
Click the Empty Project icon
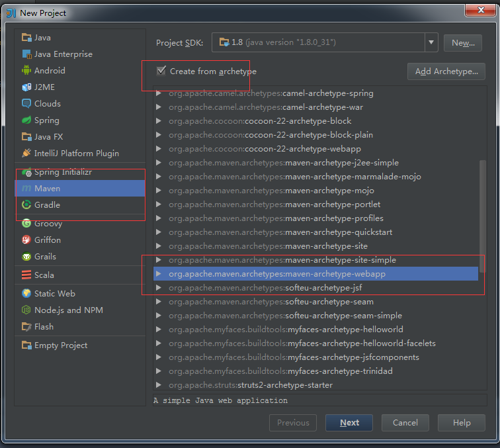26,345
